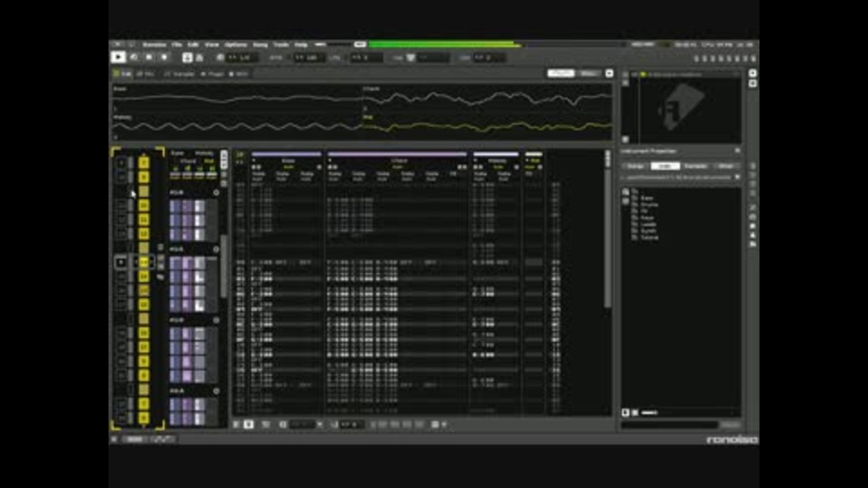This screenshot has width=868, height=488.
Task: Click the file name field beside Save
Action: coord(670,425)
